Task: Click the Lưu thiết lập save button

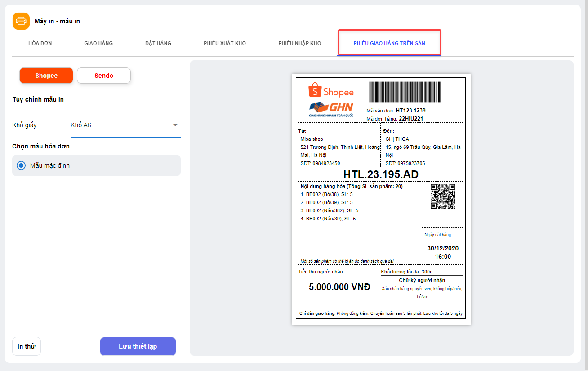Action: pos(138,346)
